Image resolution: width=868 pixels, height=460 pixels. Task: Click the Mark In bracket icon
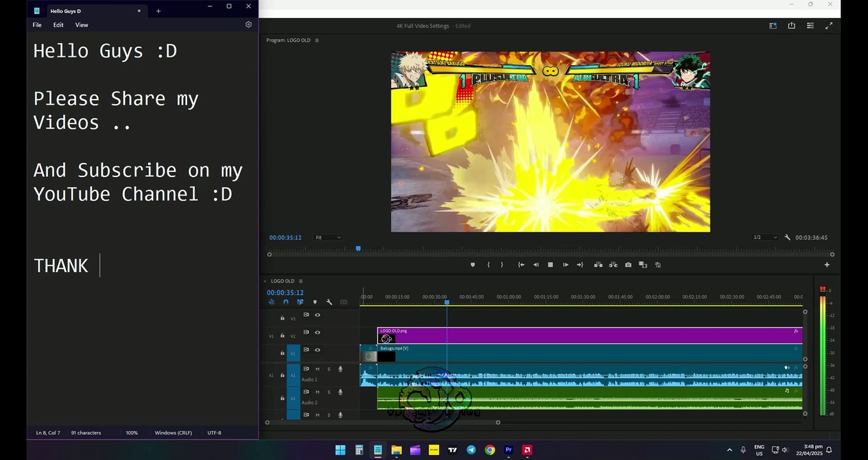[488, 264]
